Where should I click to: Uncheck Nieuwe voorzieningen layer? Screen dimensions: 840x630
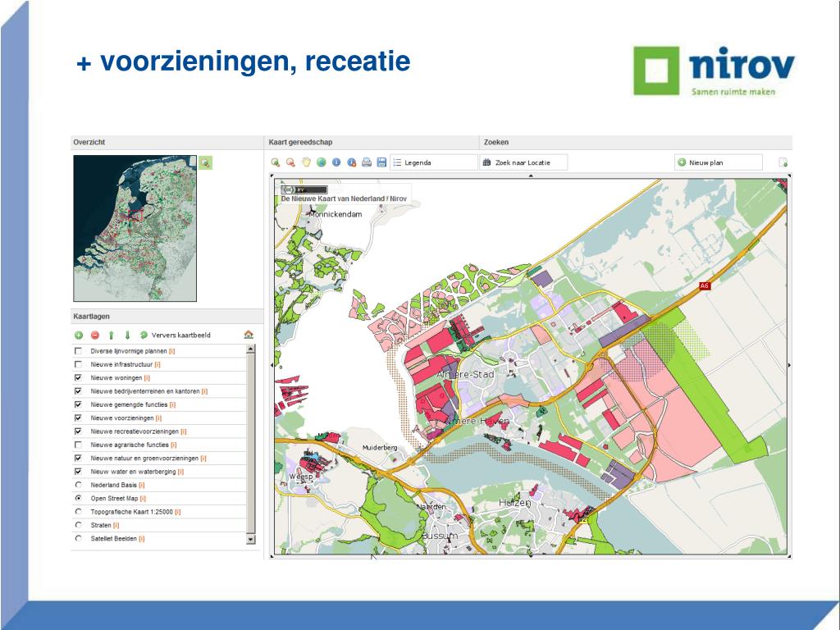(x=78, y=418)
